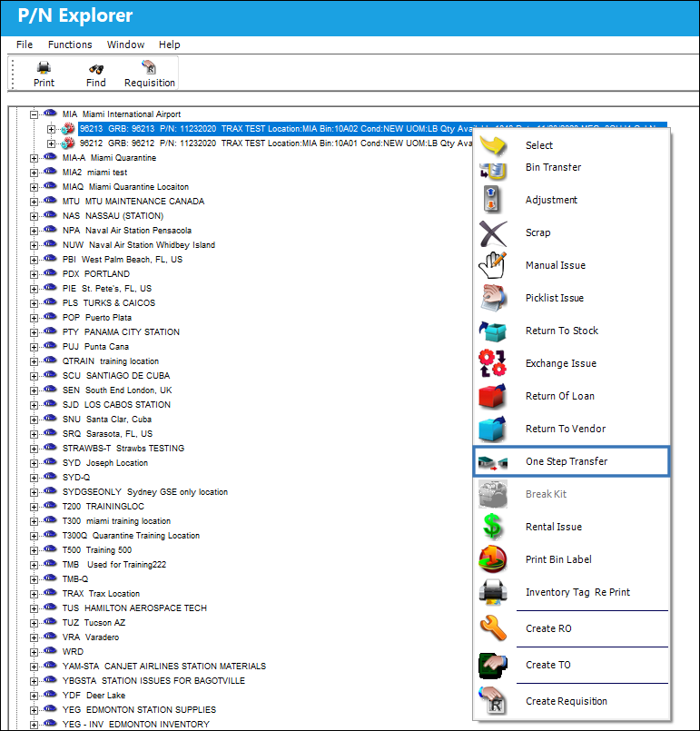
Task: Choose Print Bin Label menu entry
Action: (x=571, y=559)
